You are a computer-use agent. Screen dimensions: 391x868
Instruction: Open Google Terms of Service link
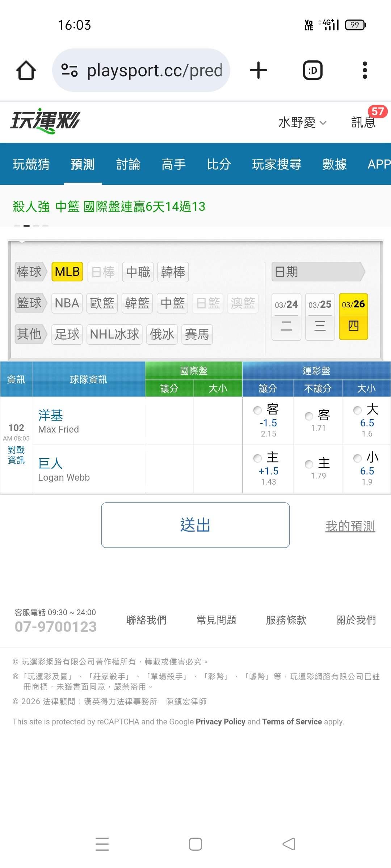click(x=292, y=722)
